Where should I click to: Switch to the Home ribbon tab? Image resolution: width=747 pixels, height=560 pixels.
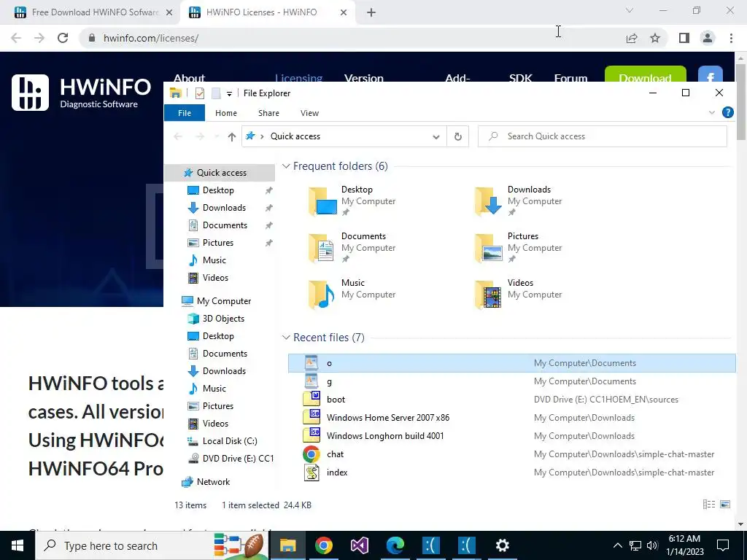[226, 113]
